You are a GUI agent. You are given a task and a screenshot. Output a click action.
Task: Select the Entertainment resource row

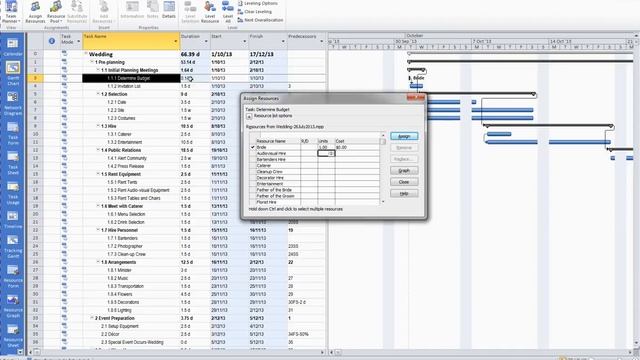314,184
